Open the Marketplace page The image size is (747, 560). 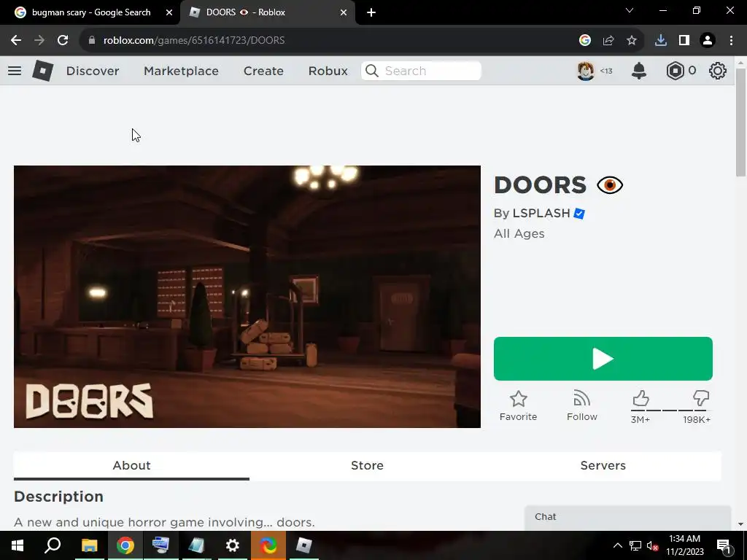coord(181,71)
